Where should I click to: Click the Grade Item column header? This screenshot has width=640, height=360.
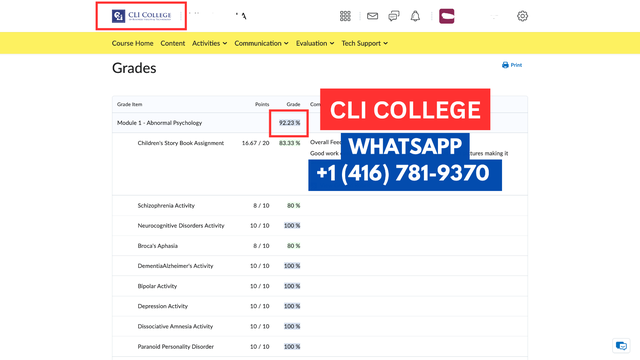tap(129, 104)
